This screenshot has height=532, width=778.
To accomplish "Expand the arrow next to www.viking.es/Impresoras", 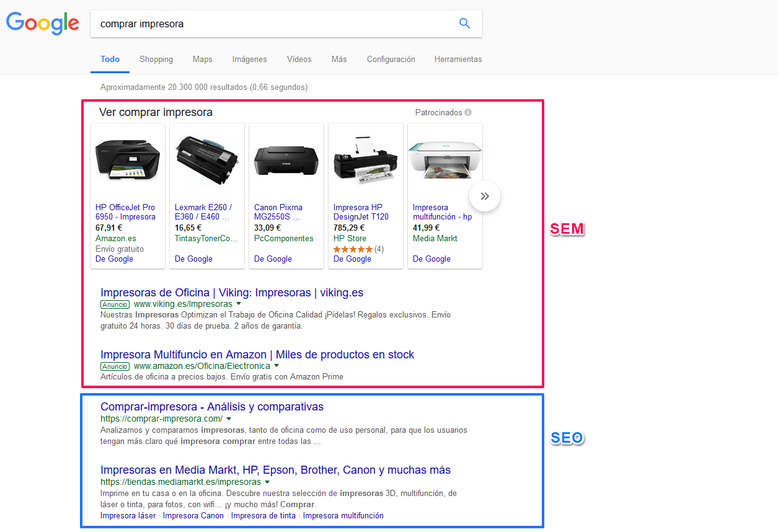I will pyautogui.click(x=238, y=304).
